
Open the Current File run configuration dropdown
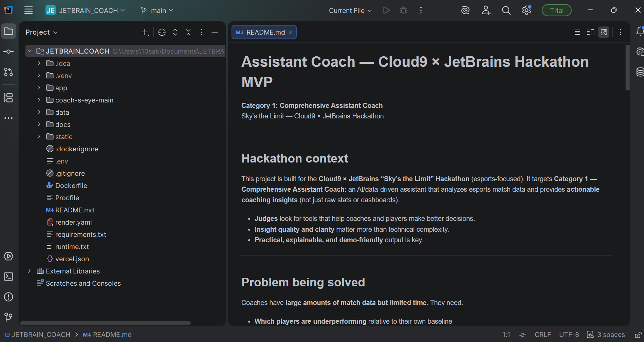pos(350,11)
